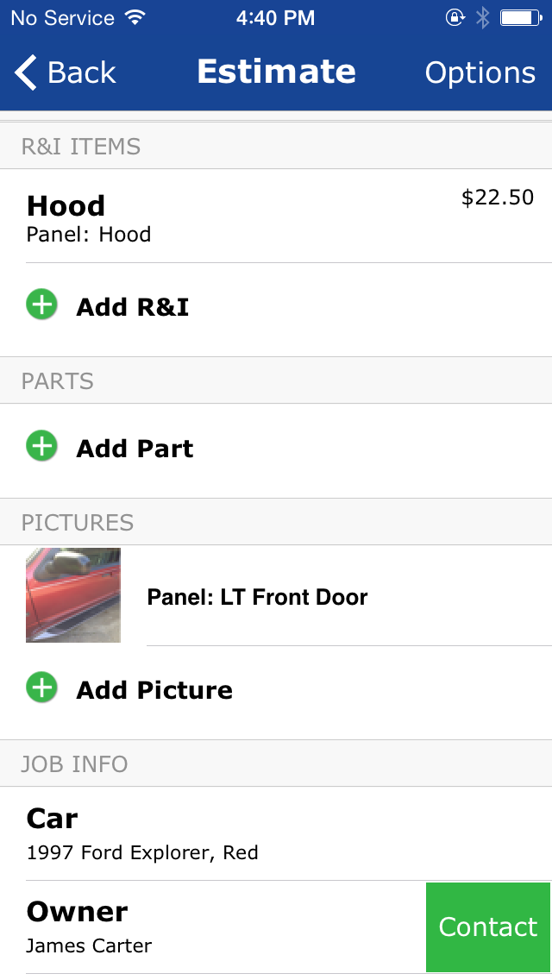
Task: Tap the Wi-Fi signal icon
Action: [x=135, y=18]
